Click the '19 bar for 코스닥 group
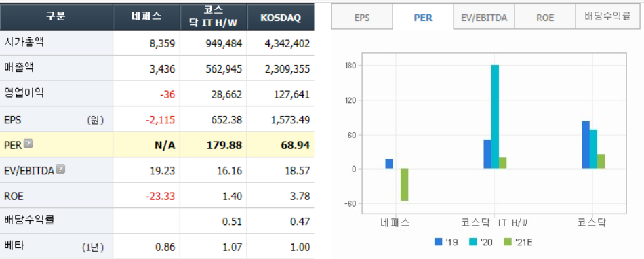 click(586, 145)
